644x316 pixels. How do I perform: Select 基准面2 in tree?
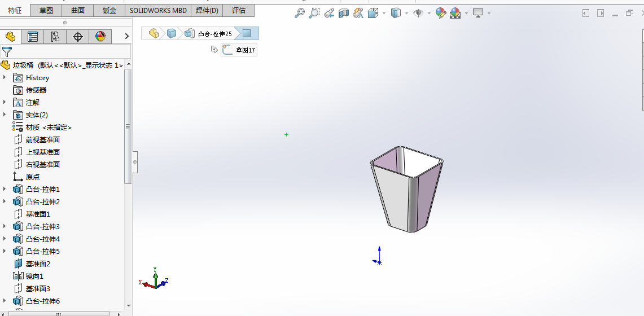[x=32, y=264]
